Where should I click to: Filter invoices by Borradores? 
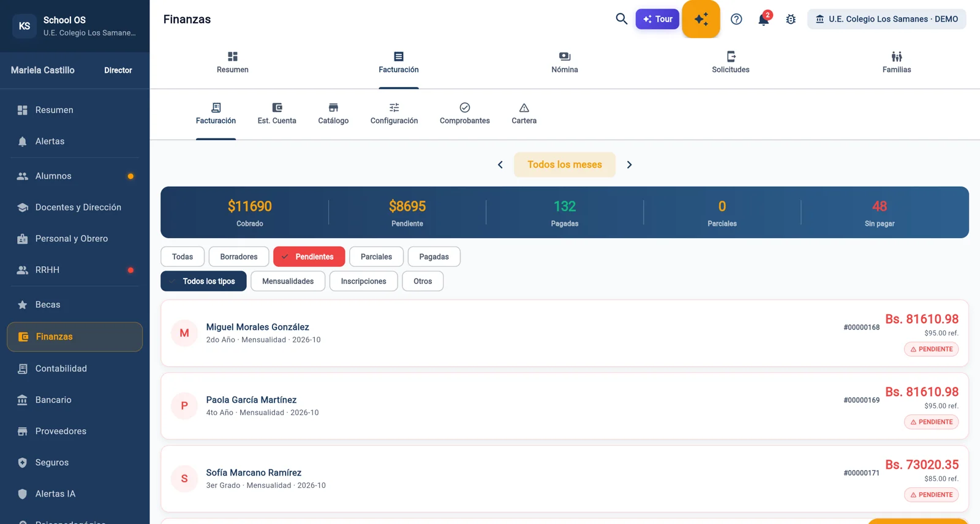click(x=239, y=256)
